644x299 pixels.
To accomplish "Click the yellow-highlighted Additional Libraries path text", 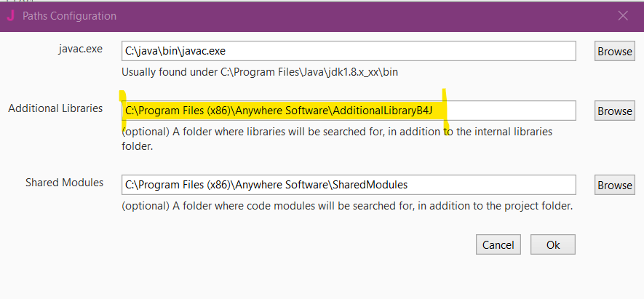I will [284, 111].
